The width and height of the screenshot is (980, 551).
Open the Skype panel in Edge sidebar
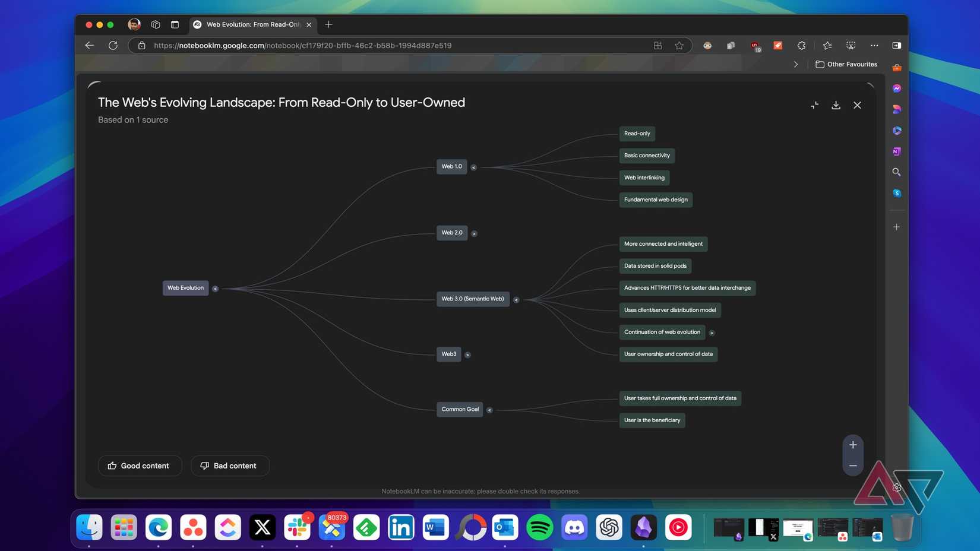(x=897, y=192)
